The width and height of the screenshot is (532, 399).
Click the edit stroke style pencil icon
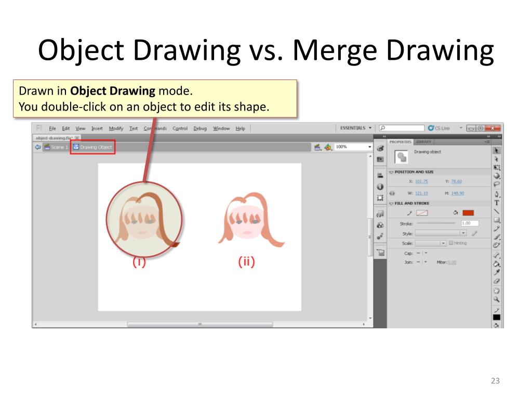[x=474, y=233]
